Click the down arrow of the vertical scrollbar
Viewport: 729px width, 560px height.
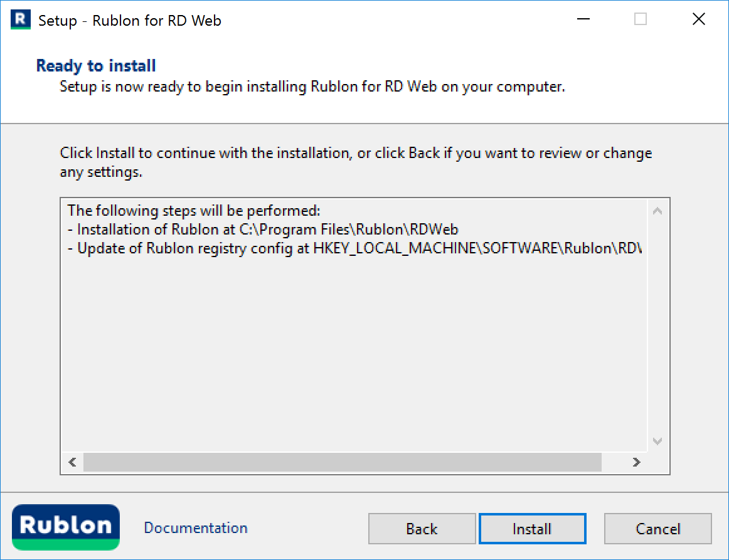[657, 441]
